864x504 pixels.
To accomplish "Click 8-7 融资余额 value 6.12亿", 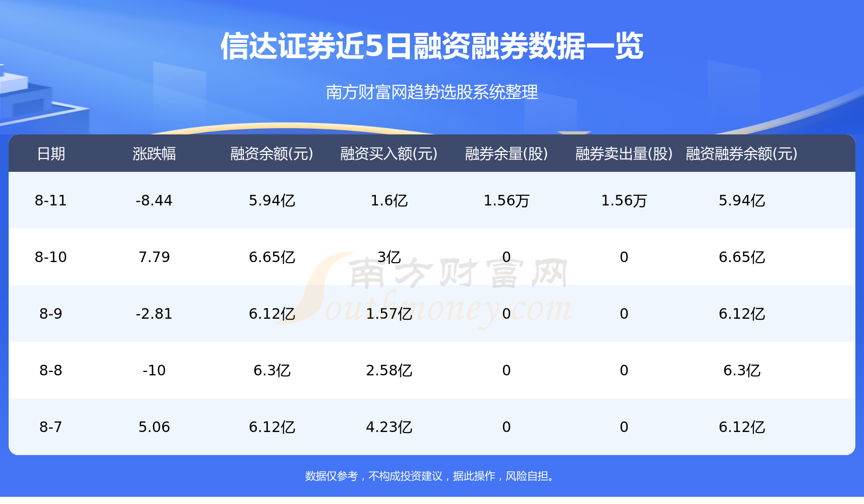I will pyautogui.click(x=272, y=427).
